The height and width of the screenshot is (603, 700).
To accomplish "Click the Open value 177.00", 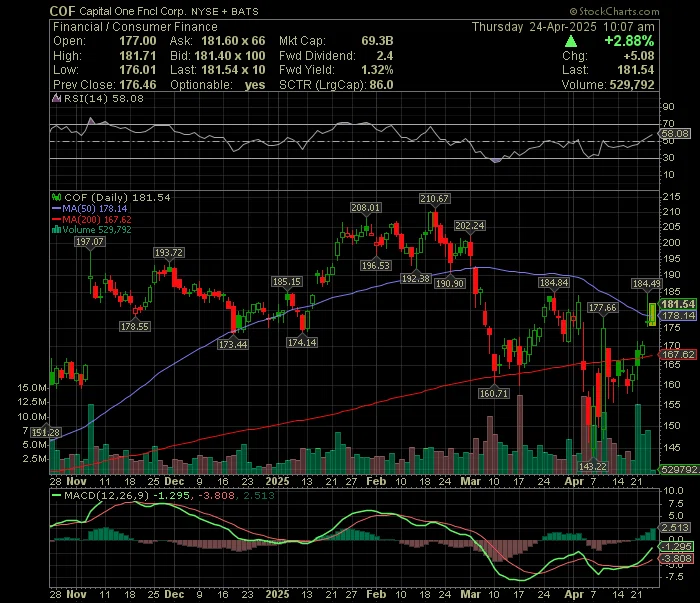I will point(138,41).
